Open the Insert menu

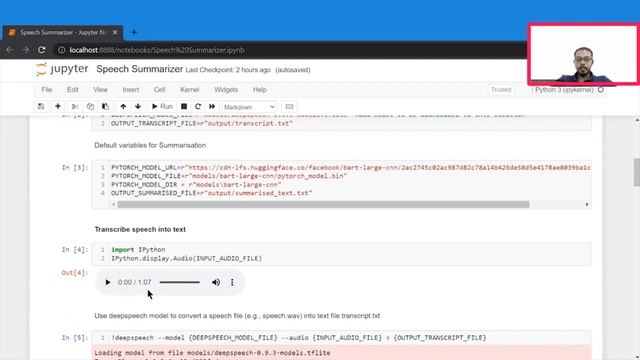point(131,90)
